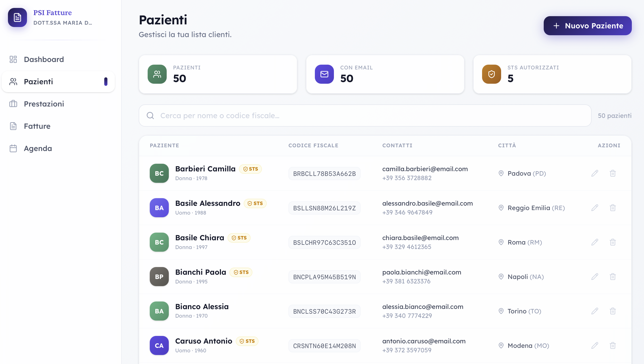Image resolution: width=644 pixels, height=364 pixels.
Task: Click the Nuovo Paziente button
Action: click(588, 26)
